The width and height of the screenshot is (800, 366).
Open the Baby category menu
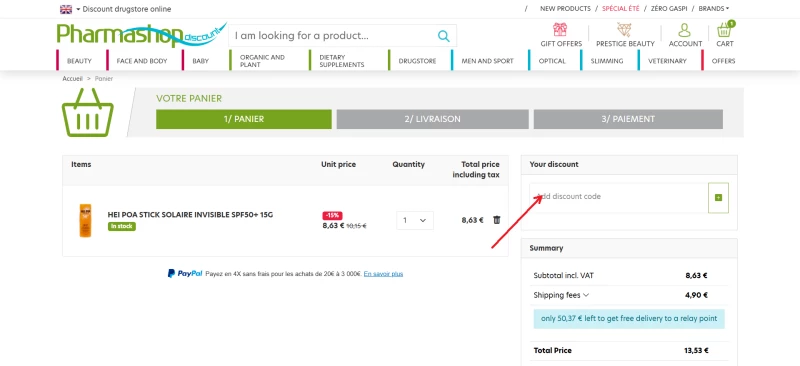[x=201, y=61]
